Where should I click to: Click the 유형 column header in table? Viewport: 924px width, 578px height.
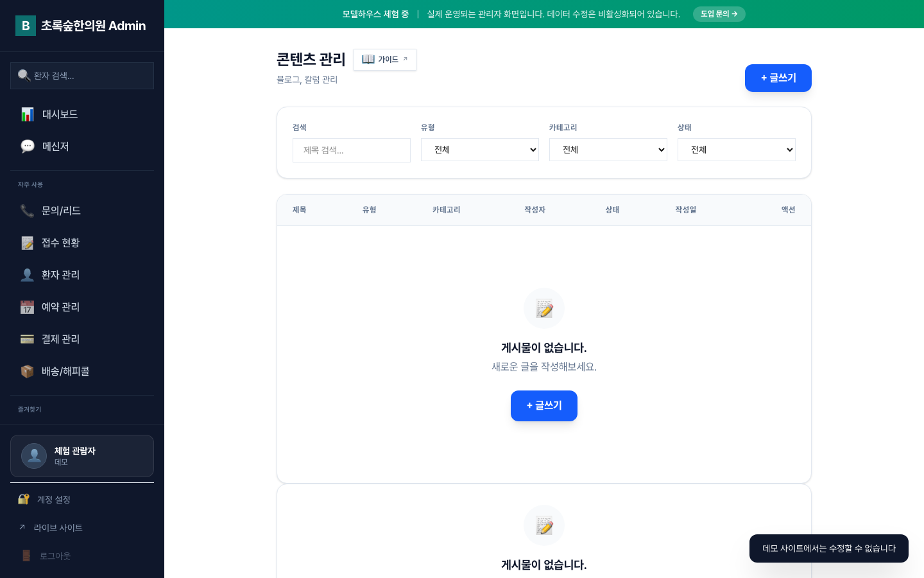[x=370, y=210]
